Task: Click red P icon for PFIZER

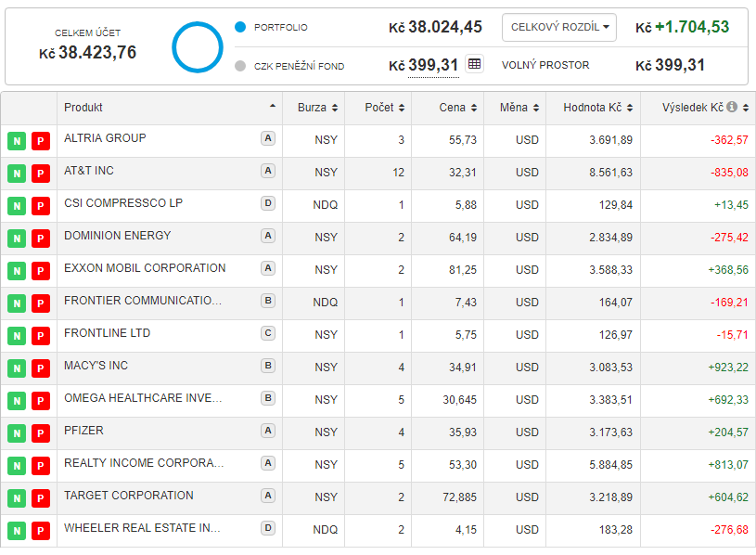Action: [x=41, y=433]
